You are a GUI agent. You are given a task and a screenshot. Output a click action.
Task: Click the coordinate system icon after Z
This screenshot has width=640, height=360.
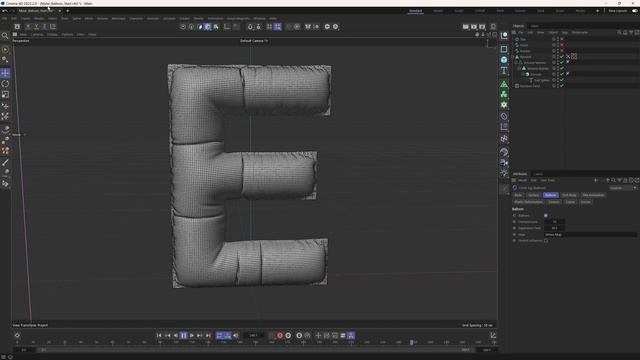click(53, 27)
